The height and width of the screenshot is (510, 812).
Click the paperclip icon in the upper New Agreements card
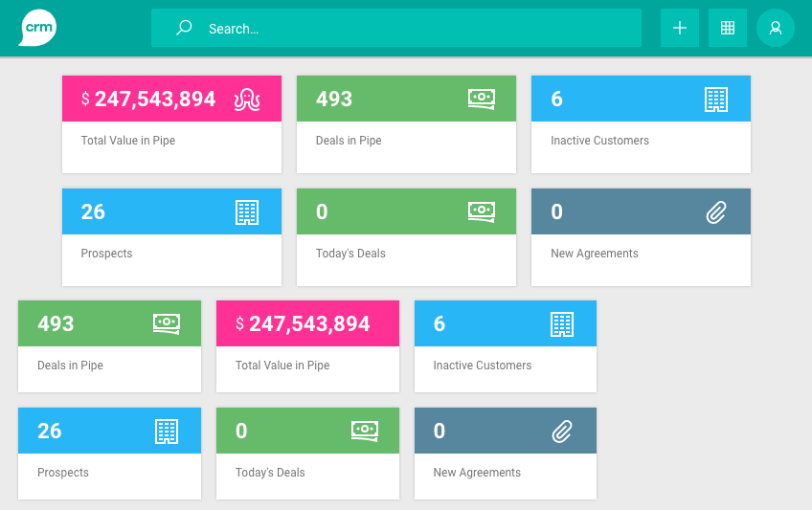pos(716,212)
